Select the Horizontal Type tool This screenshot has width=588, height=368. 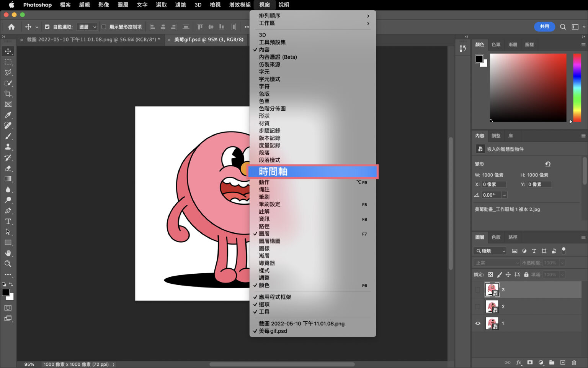click(x=8, y=221)
